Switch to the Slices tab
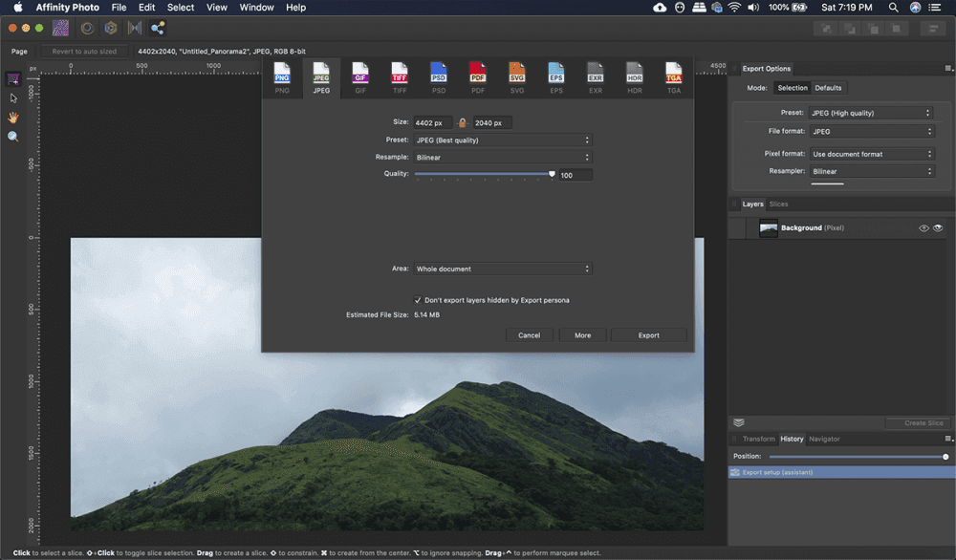The image size is (956, 560). (x=778, y=204)
